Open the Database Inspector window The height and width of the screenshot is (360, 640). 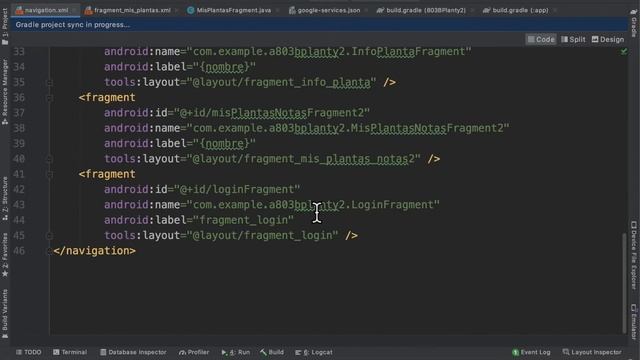pyautogui.click(x=133, y=352)
